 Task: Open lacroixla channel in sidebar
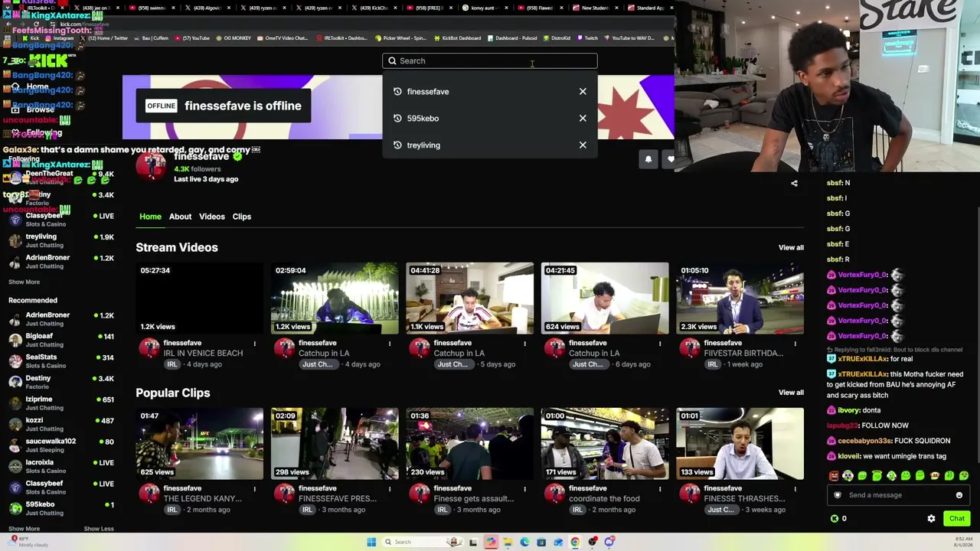61,466
